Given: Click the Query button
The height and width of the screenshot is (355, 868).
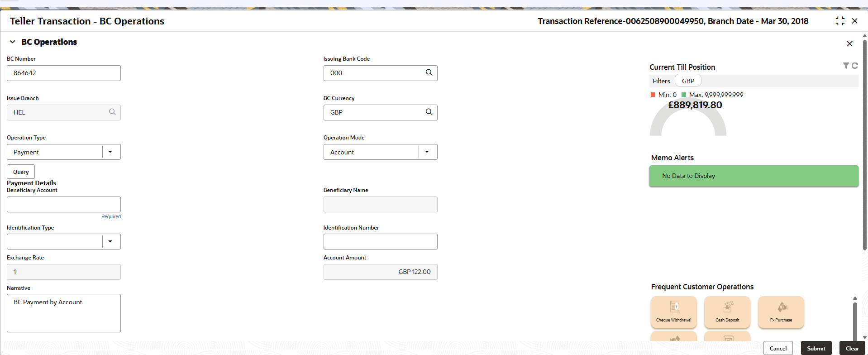Looking at the screenshot, I should (21, 172).
